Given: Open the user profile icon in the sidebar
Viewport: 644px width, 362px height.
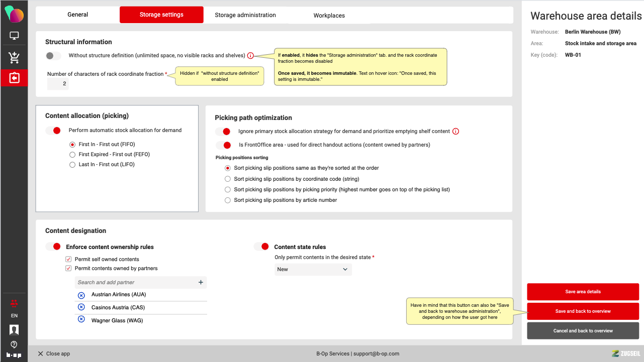Looking at the screenshot, I should [x=14, y=330].
